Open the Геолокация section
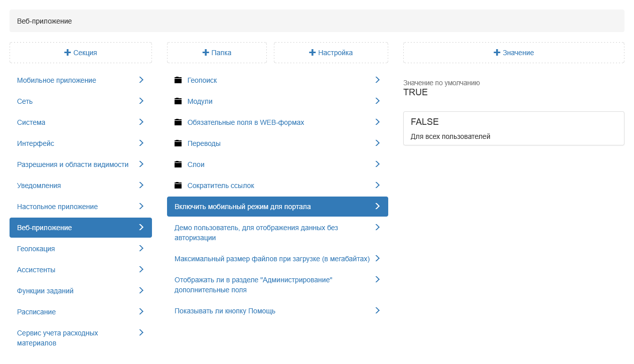The image size is (634, 364). (x=36, y=249)
